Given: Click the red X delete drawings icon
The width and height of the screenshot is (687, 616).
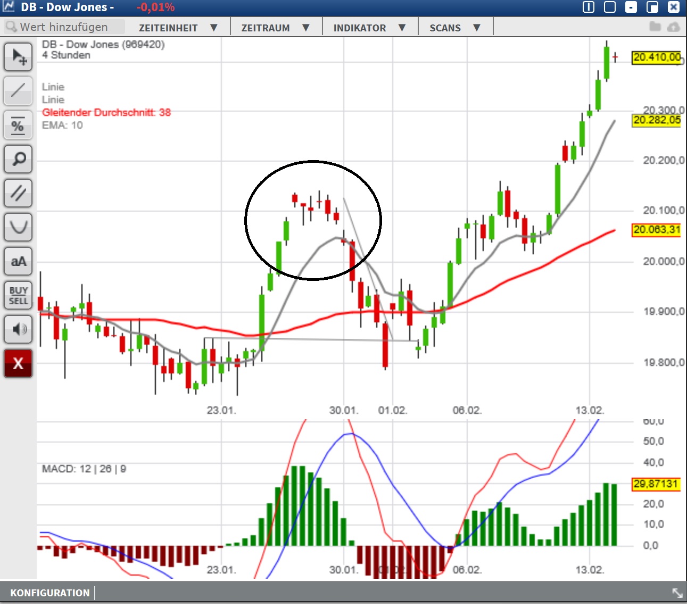Looking at the screenshot, I should pos(18,364).
